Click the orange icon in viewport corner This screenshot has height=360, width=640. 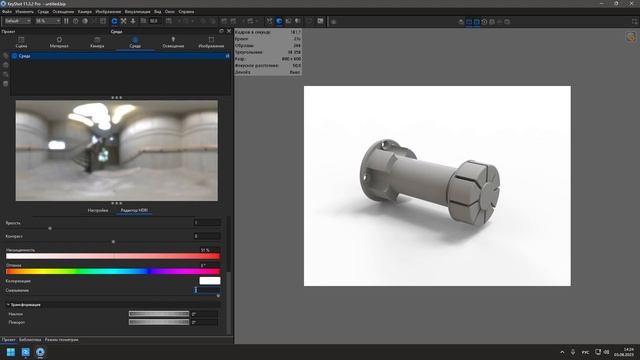point(631,37)
